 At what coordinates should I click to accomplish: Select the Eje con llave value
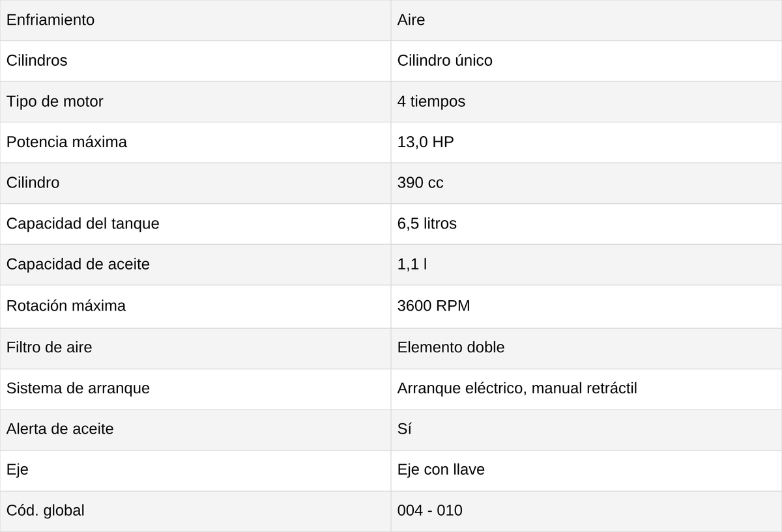pos(441,469)
